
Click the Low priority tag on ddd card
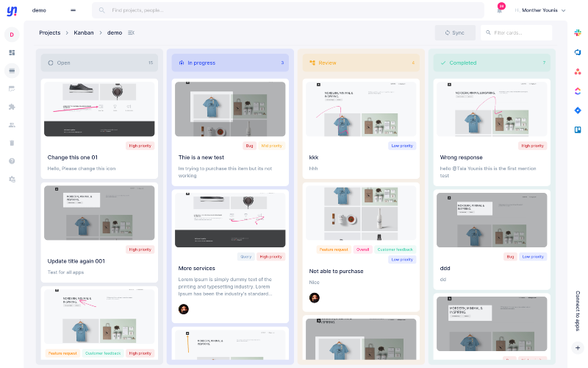pos(533,257)
